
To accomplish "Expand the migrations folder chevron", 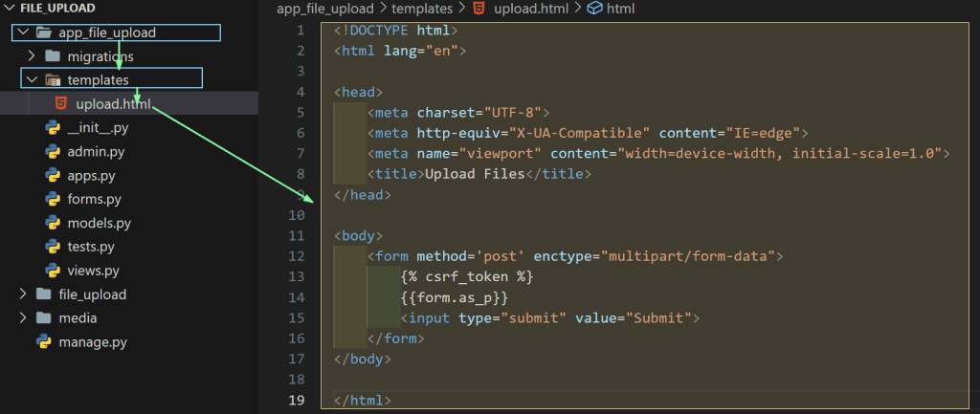I will click(32, 56).
